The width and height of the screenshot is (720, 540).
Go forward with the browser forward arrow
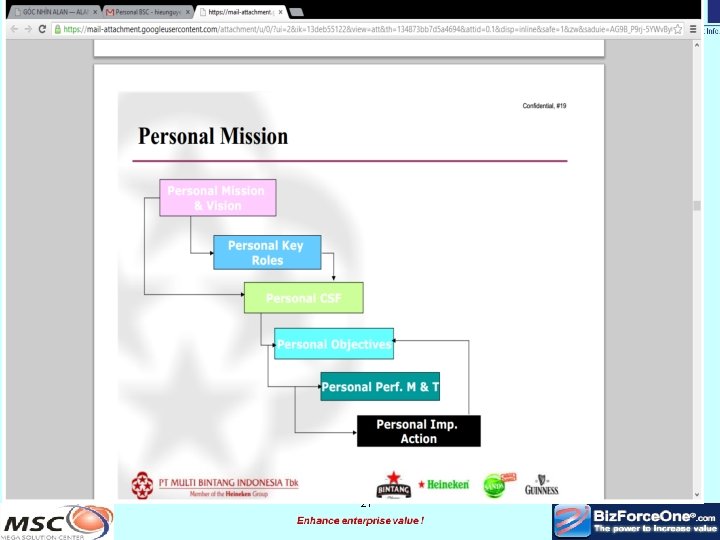coord(28,29)
